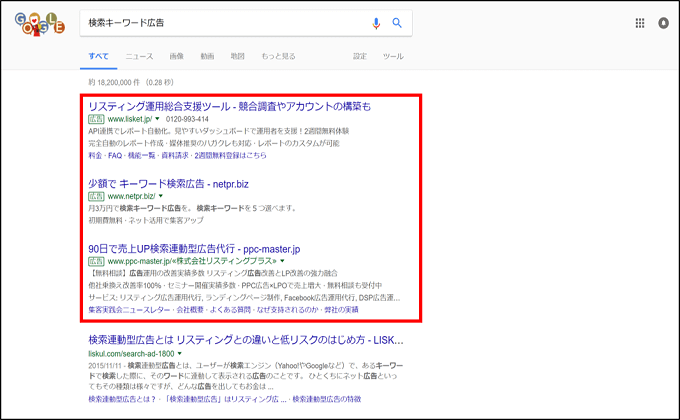Screen dimensions: 680x420
Task: Open the 機能一覧 sitelink
Action: (x=141, y=155)
